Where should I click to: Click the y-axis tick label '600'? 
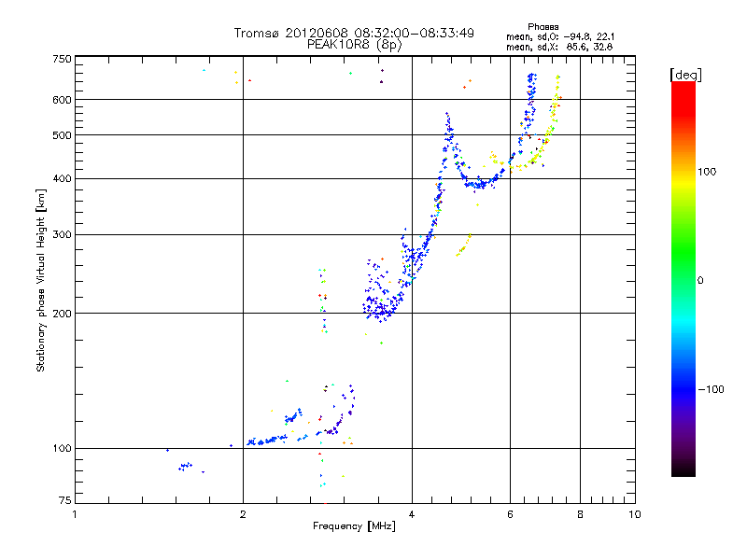(62, 100)
